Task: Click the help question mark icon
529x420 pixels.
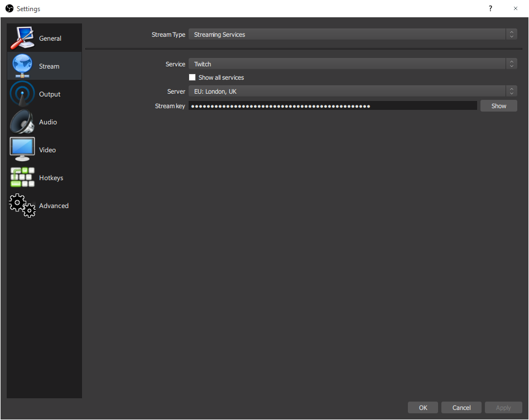Action: 490,8
